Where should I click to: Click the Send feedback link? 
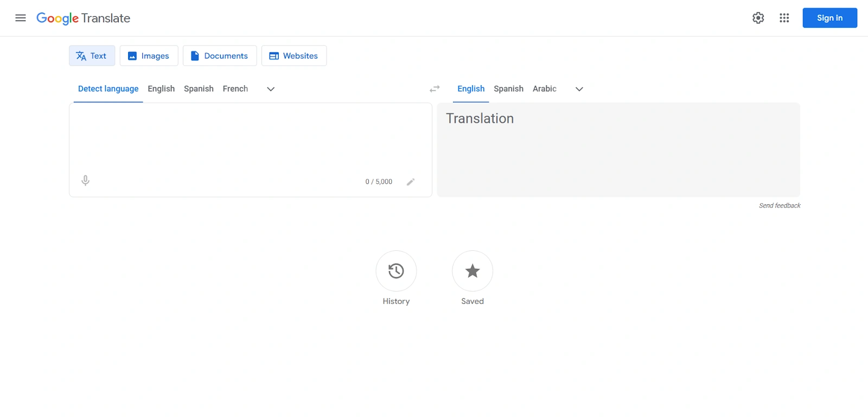click(x=780, y=205)
